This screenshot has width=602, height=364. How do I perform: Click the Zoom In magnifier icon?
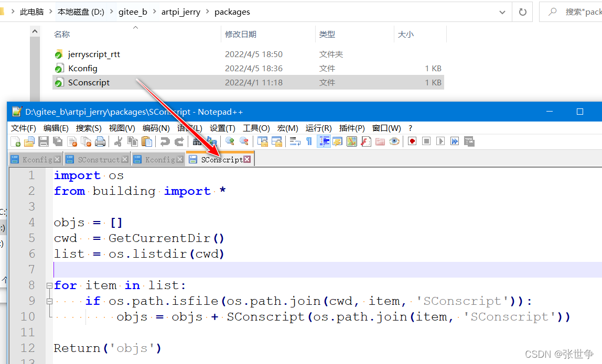click(x=230, y=141)
